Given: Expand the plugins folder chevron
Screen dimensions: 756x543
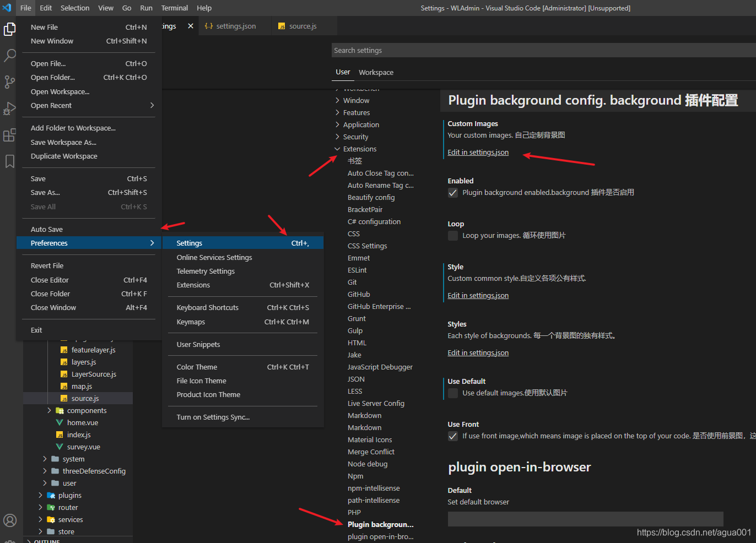Looking at the screenshot, I should [x=40, y=496].
